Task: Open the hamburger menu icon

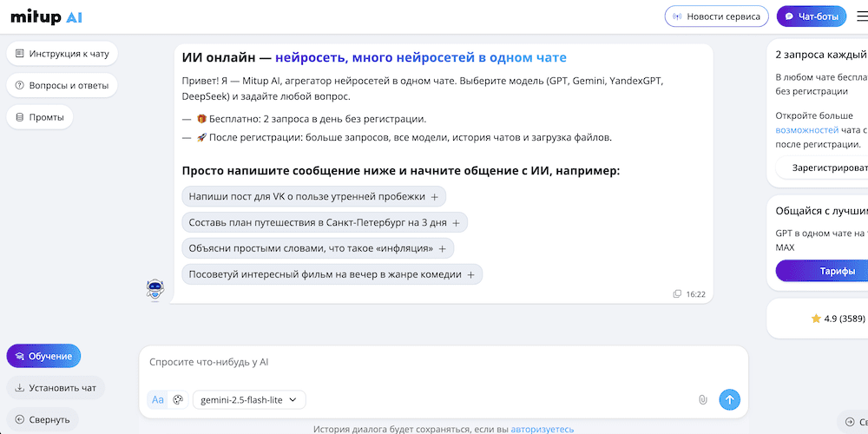Action: (862, 16)
